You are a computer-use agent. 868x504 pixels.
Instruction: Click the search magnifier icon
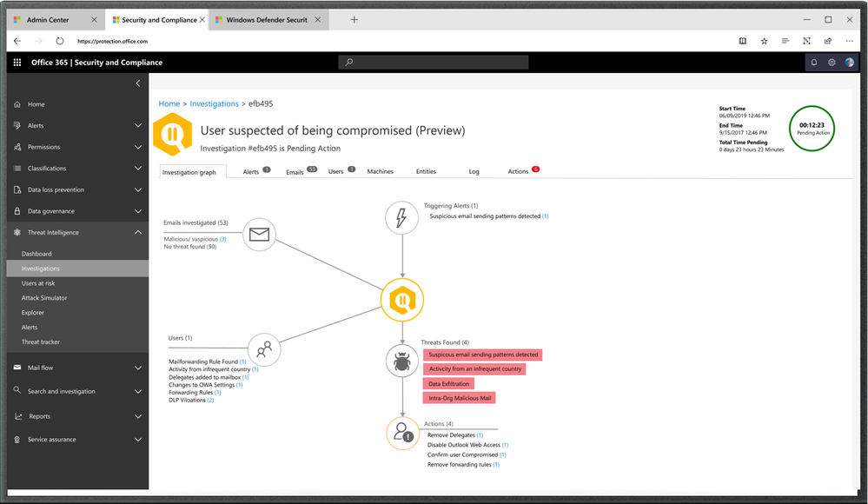[x=348, y=63]
